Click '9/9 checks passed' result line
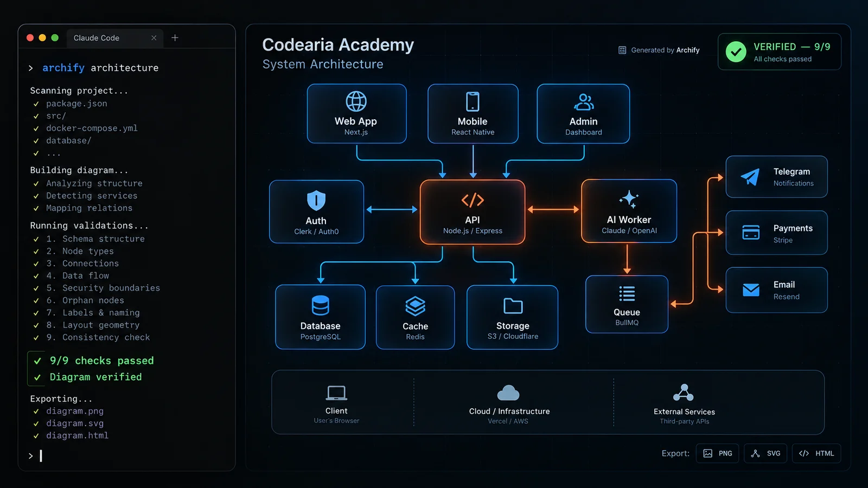The image size is (868, 488). click(x=102, y=361)
